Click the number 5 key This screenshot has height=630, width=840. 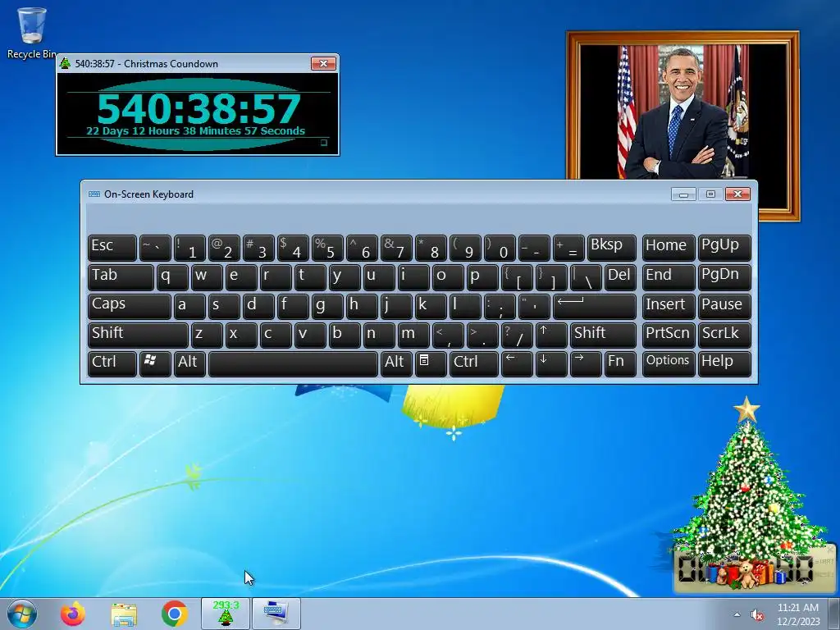tap(327, 248)
